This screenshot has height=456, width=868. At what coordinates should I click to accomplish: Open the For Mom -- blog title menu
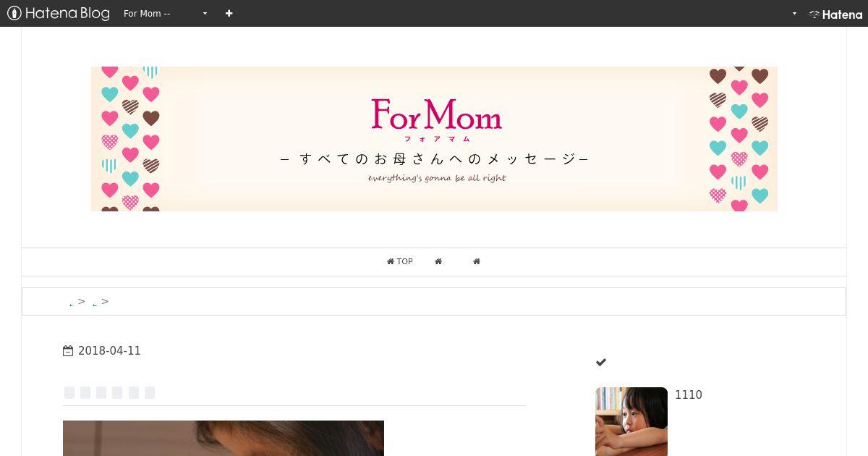147,13
